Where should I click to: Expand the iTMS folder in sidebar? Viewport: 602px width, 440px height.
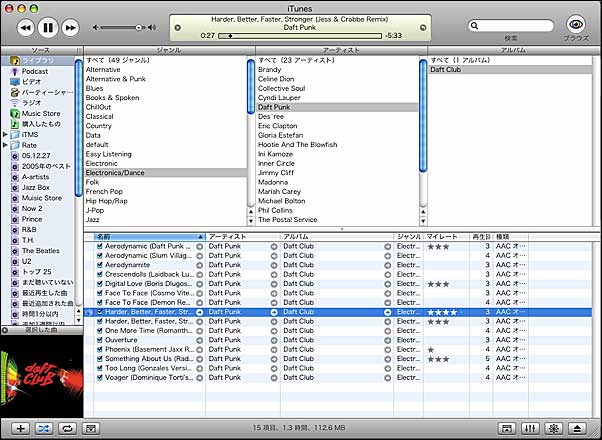coord(5,134)
